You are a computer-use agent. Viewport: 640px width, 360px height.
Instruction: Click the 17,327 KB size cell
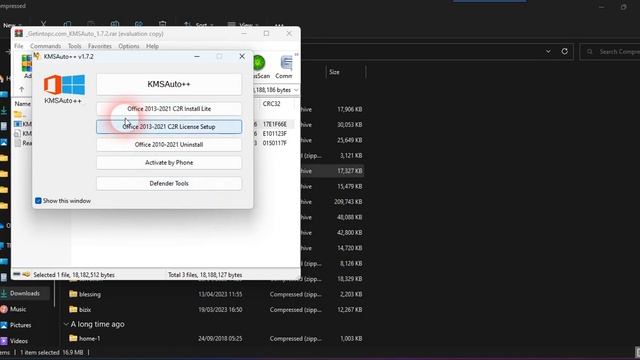350,171
